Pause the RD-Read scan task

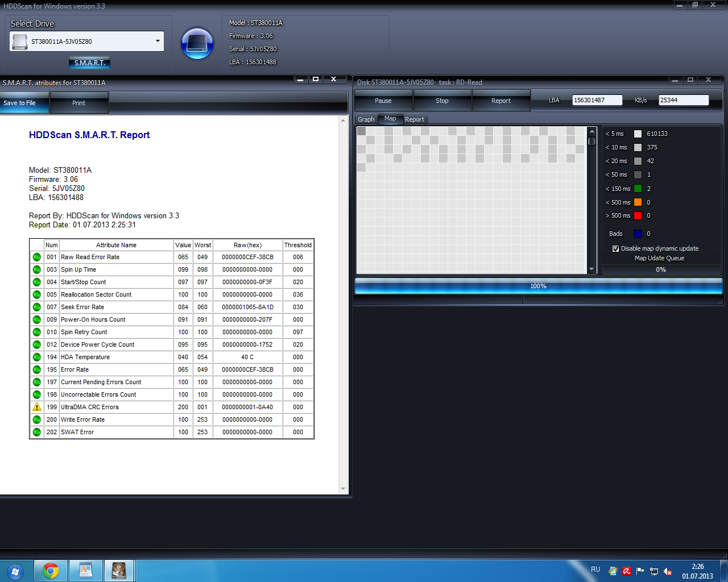383,101
